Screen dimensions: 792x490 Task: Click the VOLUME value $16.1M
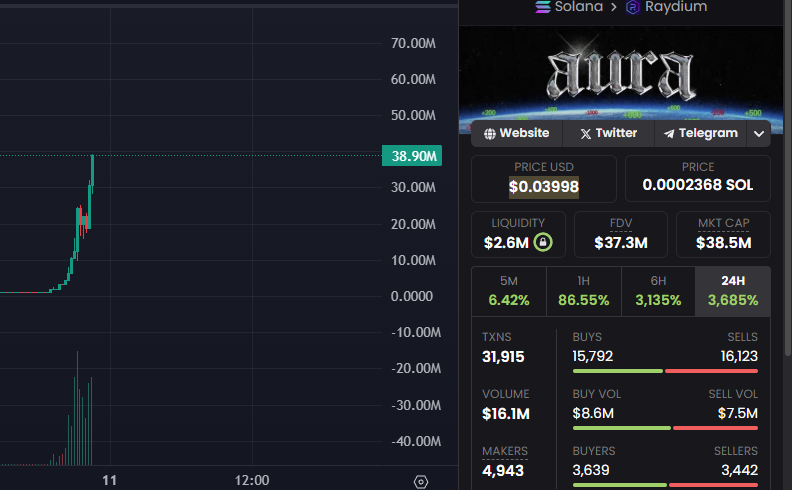[x=506, y=414]
